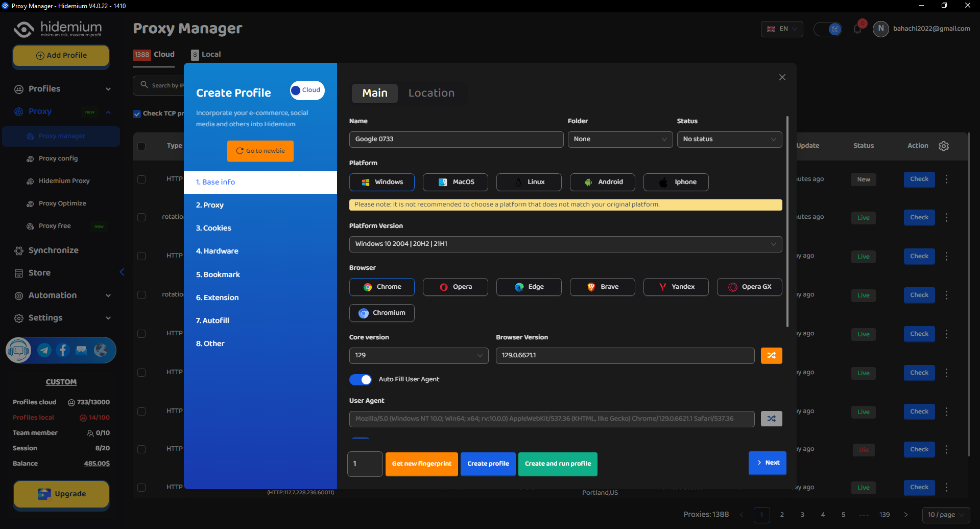Viewport: 980px width, 529px height.
Task: Click the Next button
Action: pyautogui.click(x=768, y=463)
